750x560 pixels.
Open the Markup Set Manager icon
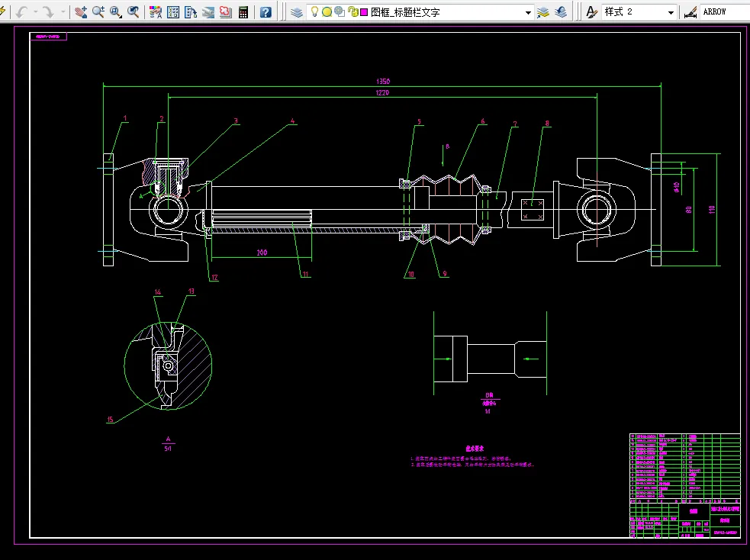pyautogui.click(x=225, y=12)
